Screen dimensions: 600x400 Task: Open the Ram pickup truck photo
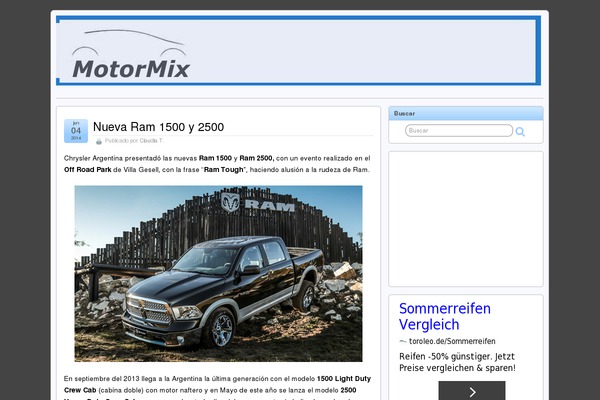pyautogui.click(x=218, y=274)
